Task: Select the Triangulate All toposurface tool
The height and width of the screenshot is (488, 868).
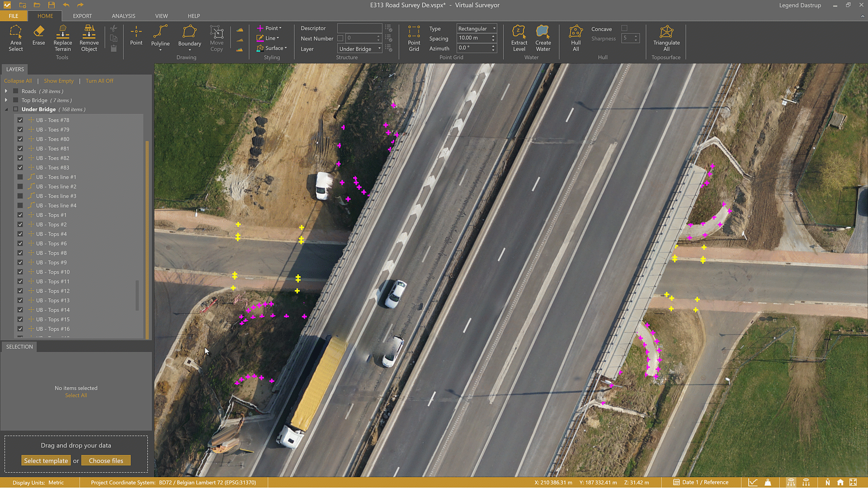Action: click(666, 38)
